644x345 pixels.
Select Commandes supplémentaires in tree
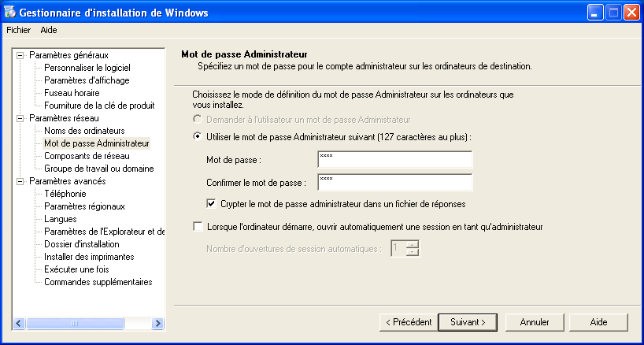point(98,282)
